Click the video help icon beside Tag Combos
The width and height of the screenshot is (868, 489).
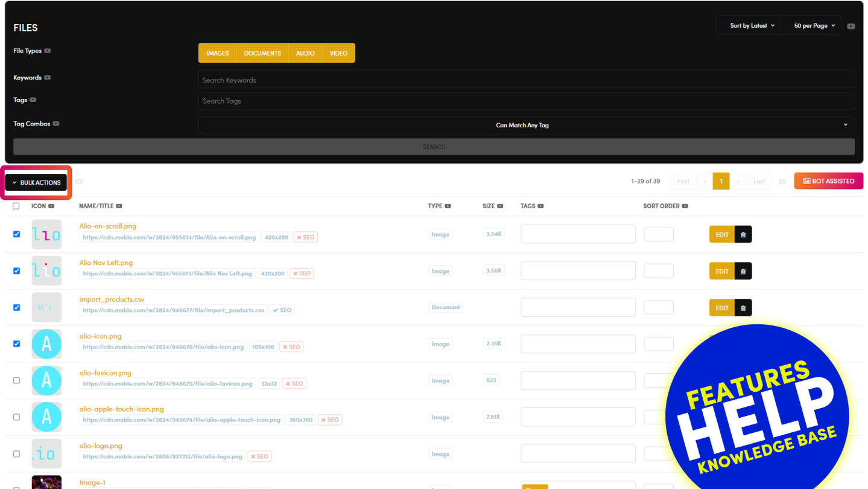(56, 124)
